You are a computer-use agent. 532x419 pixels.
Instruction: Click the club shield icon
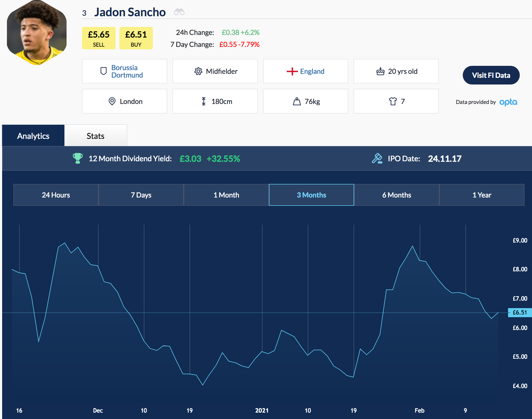pyautogui.click(x=103, y=71)
